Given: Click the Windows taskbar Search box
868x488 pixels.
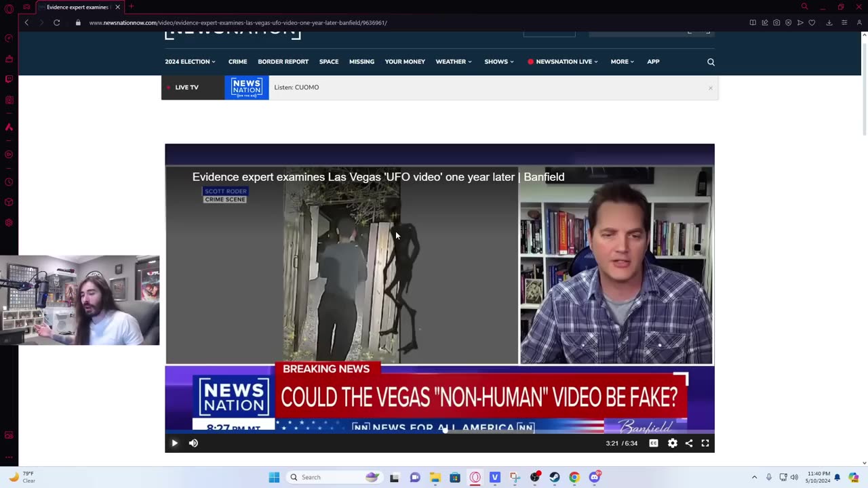Looking at the screenshot, I should (x=335, y=477).
